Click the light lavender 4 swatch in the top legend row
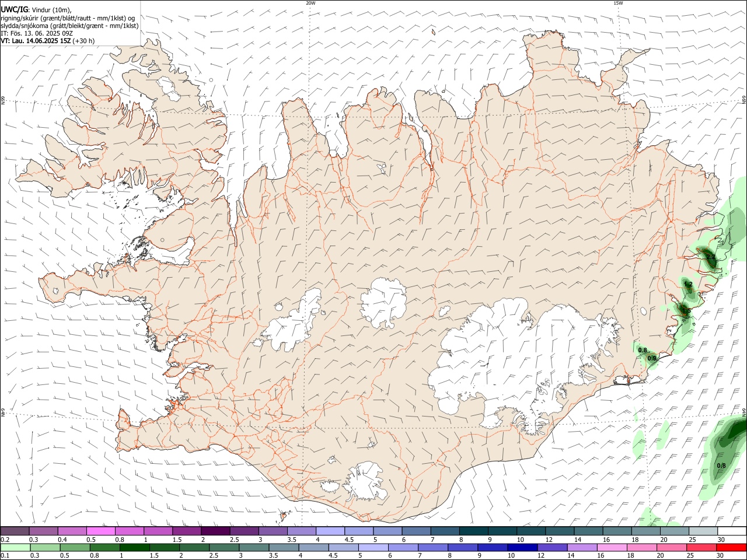This screenshot has width=747, height=560. [x=330, y=531]
